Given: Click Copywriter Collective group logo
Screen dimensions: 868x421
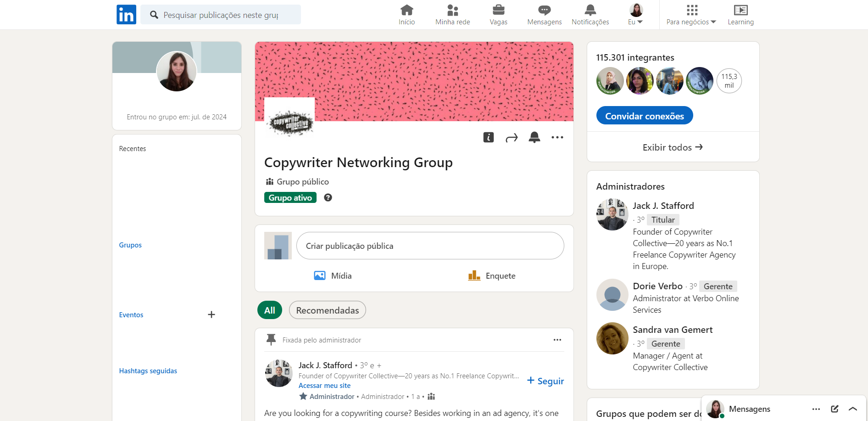Looking at the screenshot, I should 289,122.
